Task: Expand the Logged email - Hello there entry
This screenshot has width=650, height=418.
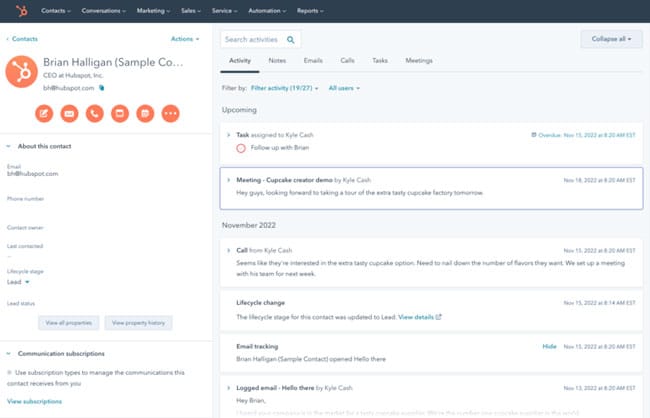Action: 228,388
